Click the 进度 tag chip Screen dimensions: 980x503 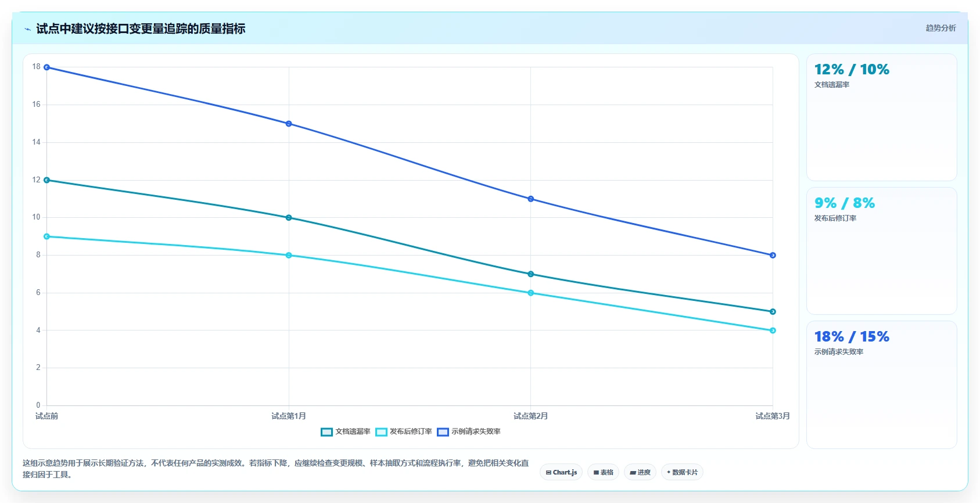(x=640, y=472)
